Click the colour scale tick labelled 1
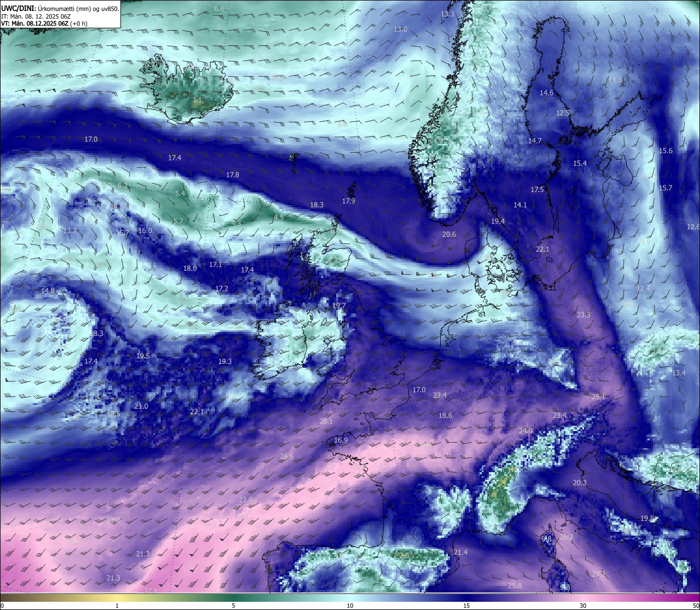The width and height of the screenshot is (700, 610). point(117,606)
